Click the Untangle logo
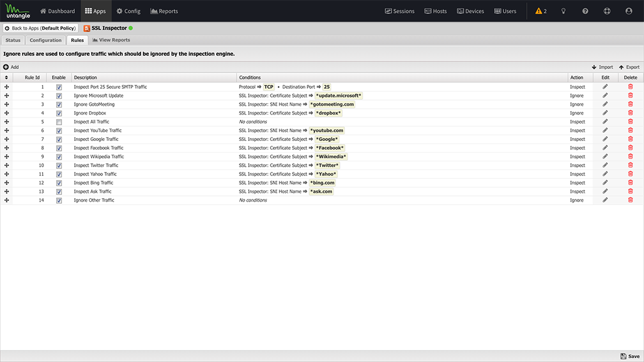This screenshot has height=362, width=644. (18, 11)
